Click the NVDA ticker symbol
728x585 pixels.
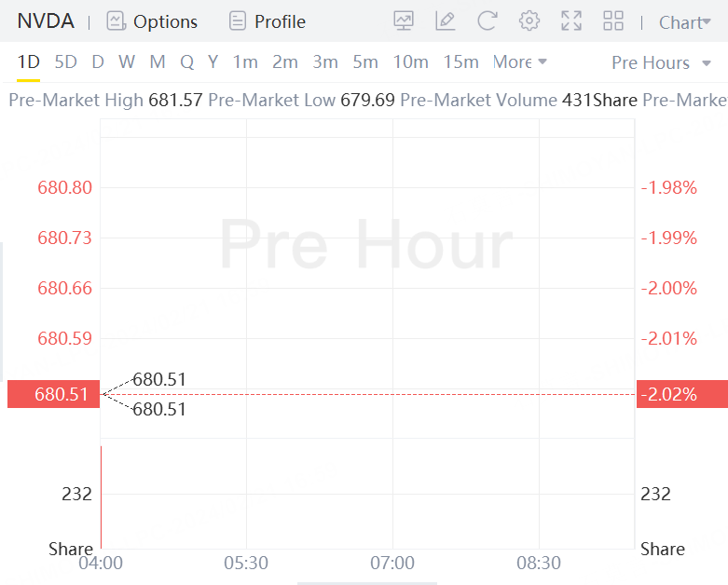pyautogui.click(x=46, y=21)
